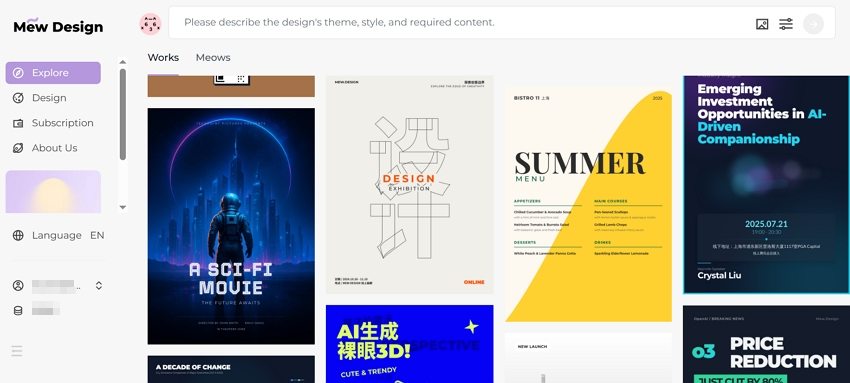Click the send arrow button
Viewport: 850px width, 383px height.
pos(813,24)
